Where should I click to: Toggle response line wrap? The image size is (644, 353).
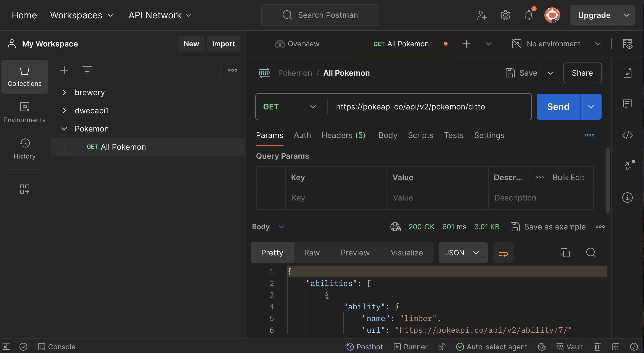503,253
